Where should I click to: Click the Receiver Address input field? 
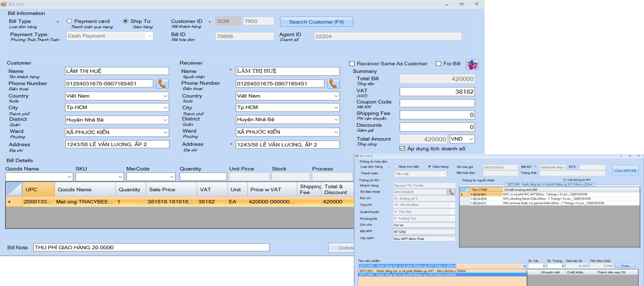pos(288,144)
